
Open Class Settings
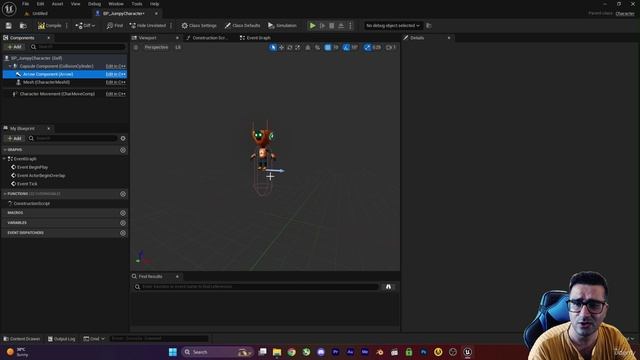[199, 26]
